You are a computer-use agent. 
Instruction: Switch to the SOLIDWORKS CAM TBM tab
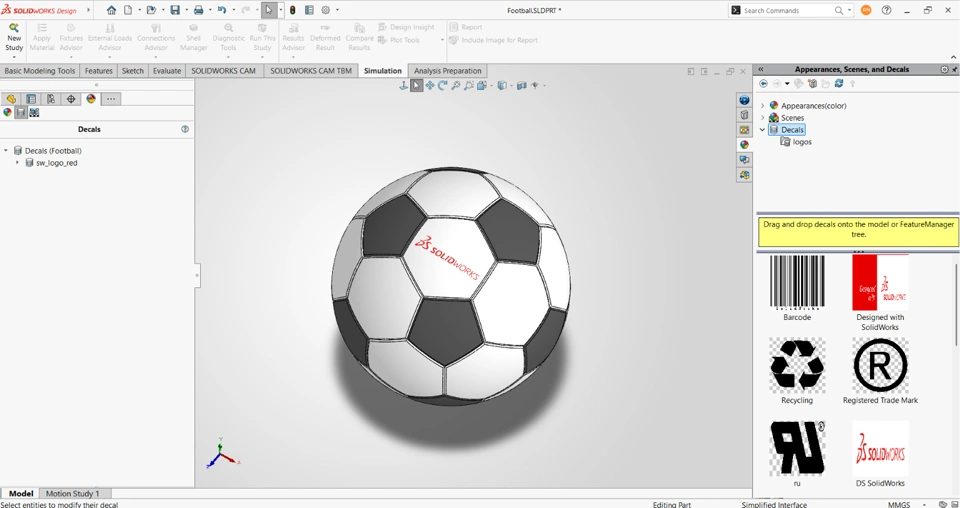click(x=311, y=70)
